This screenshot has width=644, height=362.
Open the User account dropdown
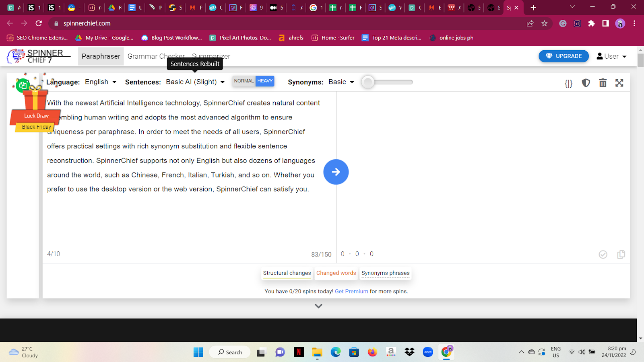611,56
